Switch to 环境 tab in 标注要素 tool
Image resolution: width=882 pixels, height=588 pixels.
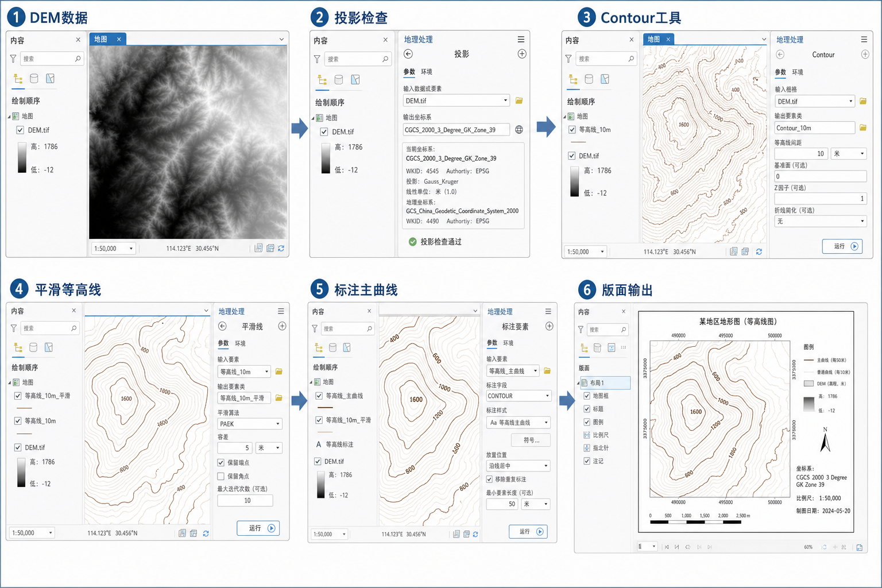pos(509,343)
